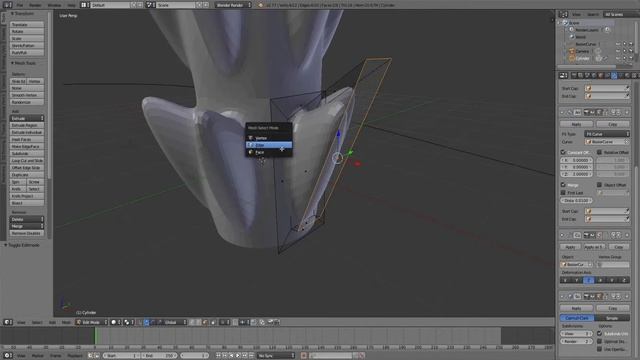Open the Blender Render engine dropdown
Screen dimensions: 640x360
pos(233,5)
